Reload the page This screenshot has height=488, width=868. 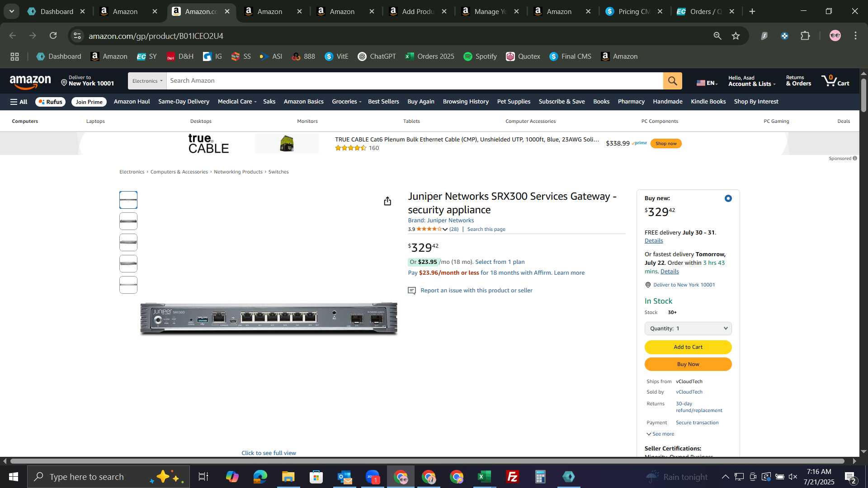[x=53, y=36]
